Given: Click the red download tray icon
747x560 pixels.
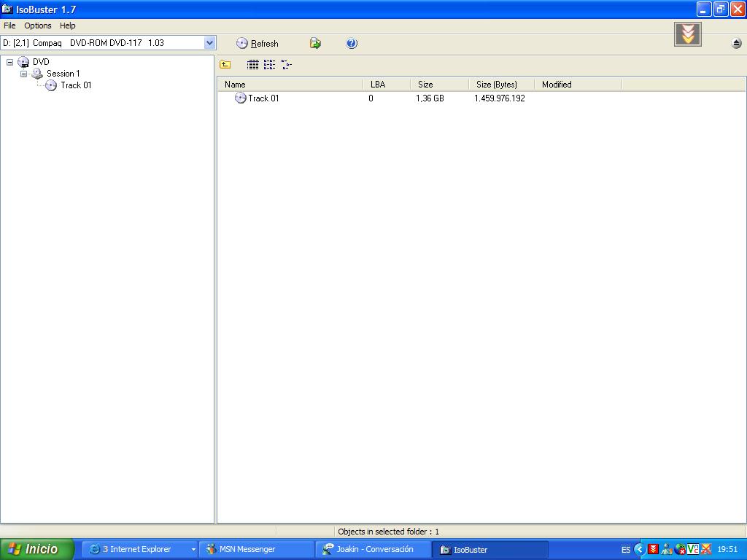Looking at the screenshot, I should [x=653, y=550].
